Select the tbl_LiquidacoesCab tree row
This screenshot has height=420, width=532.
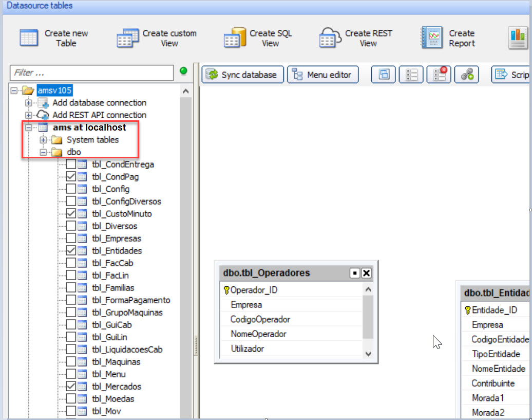pyautogui.click(x=127, y=350)
